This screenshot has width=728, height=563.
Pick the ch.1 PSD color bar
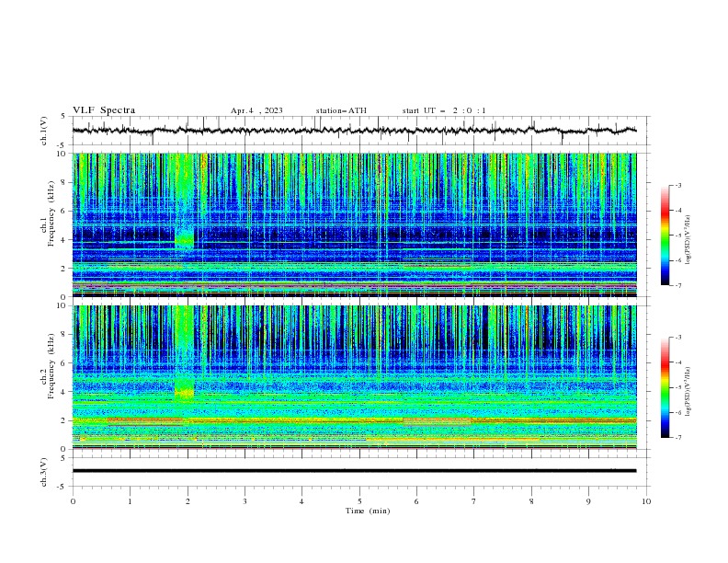point(665,236)
